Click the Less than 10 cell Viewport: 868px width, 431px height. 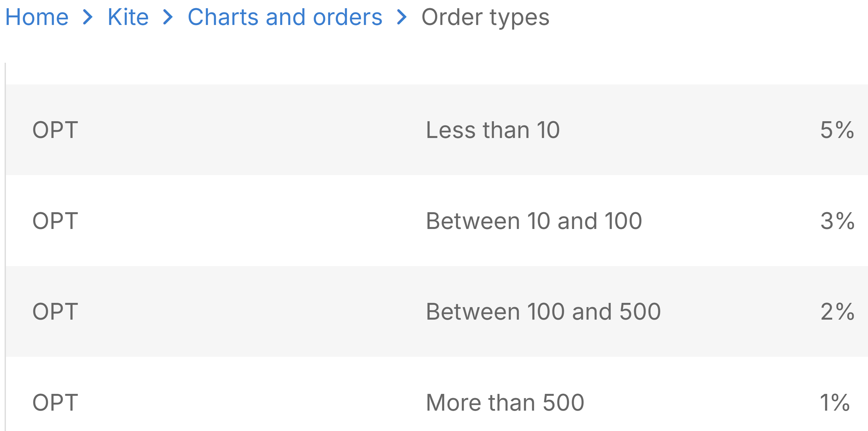coord(492,130)
